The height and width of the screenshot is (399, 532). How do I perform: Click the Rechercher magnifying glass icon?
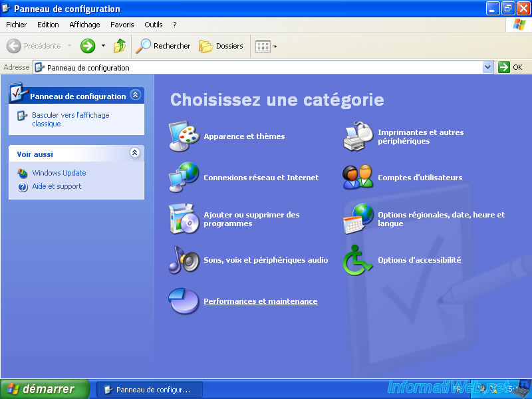click(143, 46)
